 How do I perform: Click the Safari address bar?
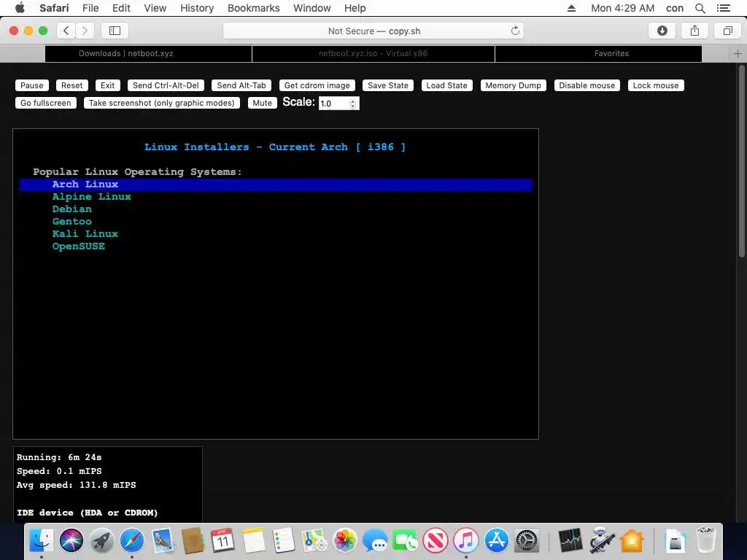pos(373,31)
